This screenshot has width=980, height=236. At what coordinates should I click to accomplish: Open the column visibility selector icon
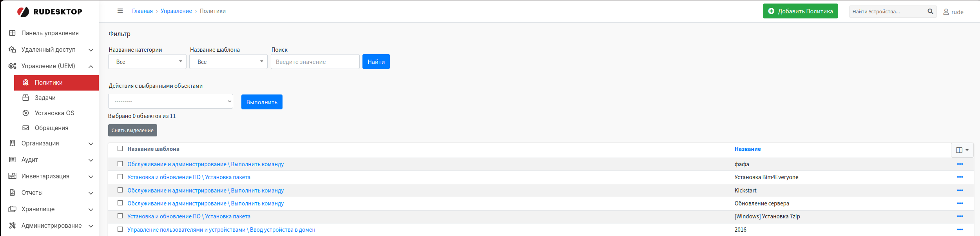(x=962, y=150)
